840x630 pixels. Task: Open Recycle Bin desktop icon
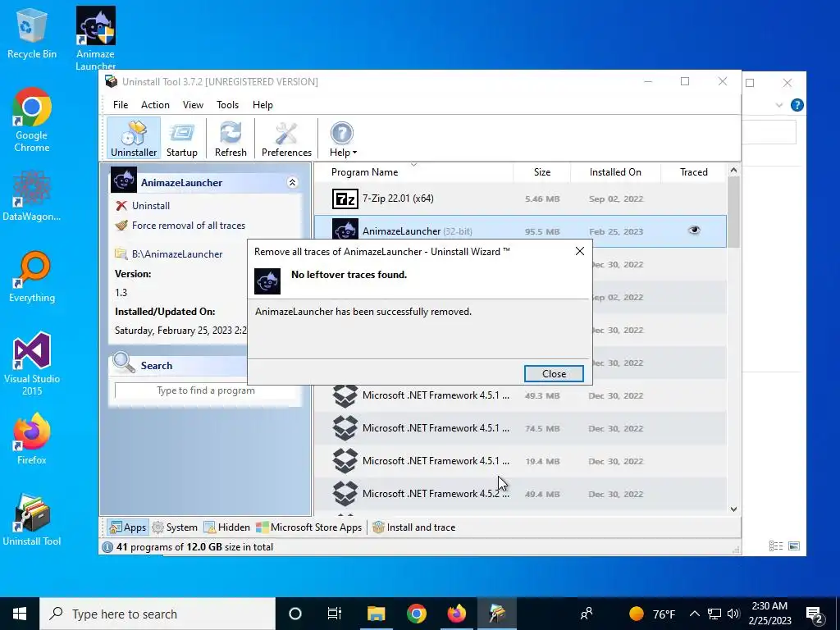[x=32, y=33]
